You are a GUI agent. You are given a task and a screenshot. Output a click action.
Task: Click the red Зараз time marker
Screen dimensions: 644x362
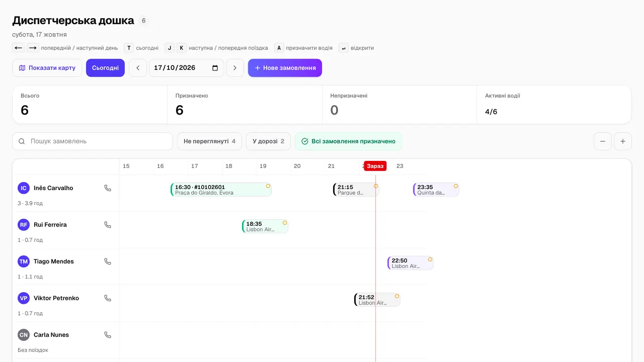(375, 166)
